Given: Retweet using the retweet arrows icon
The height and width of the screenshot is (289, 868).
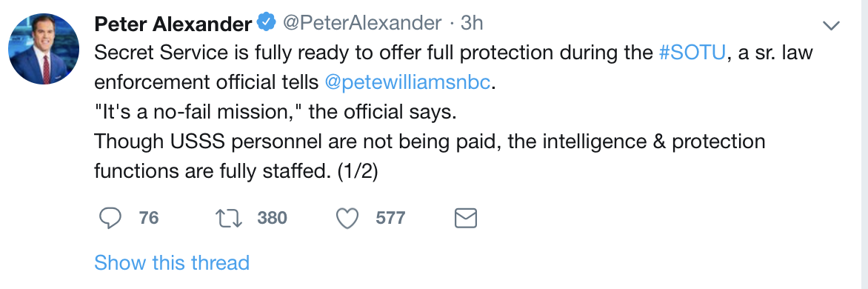Looking at the screenshot, I should coord(229,218).
